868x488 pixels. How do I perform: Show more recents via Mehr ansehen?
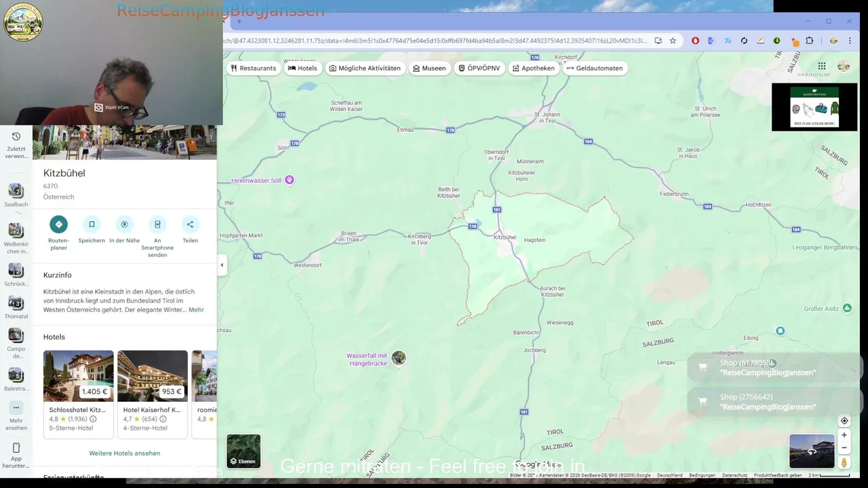click(16, 408)
